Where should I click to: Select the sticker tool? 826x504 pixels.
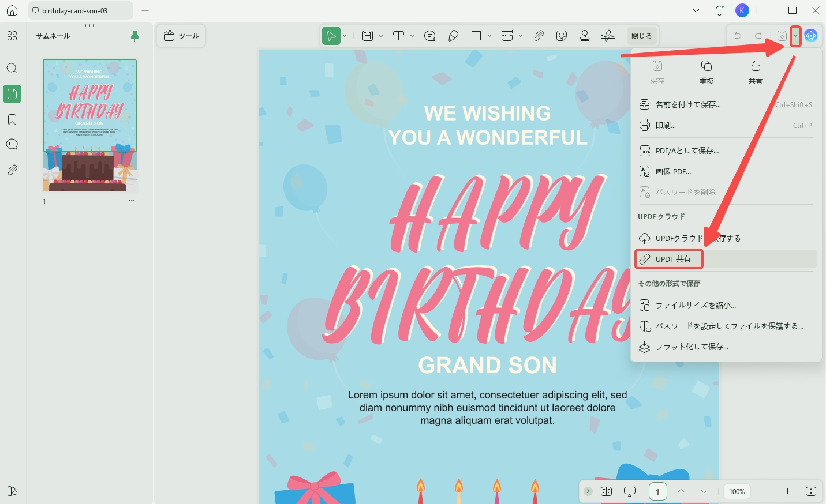(562, 36)
